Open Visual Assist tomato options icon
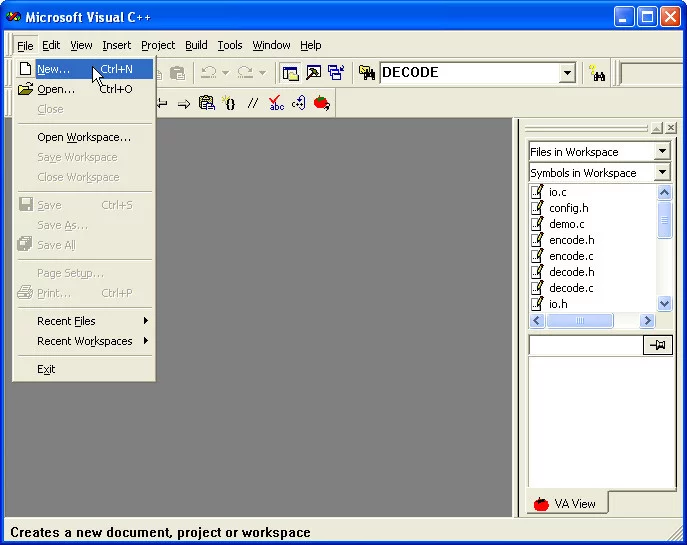The image size is (687, 545). coord(322,103)
